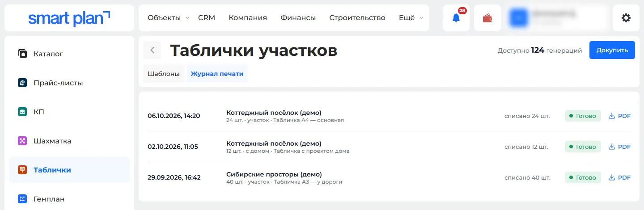Click the text списано 12 шт.
This screenshot has width=644, height=210.
(x=526, y=147)
